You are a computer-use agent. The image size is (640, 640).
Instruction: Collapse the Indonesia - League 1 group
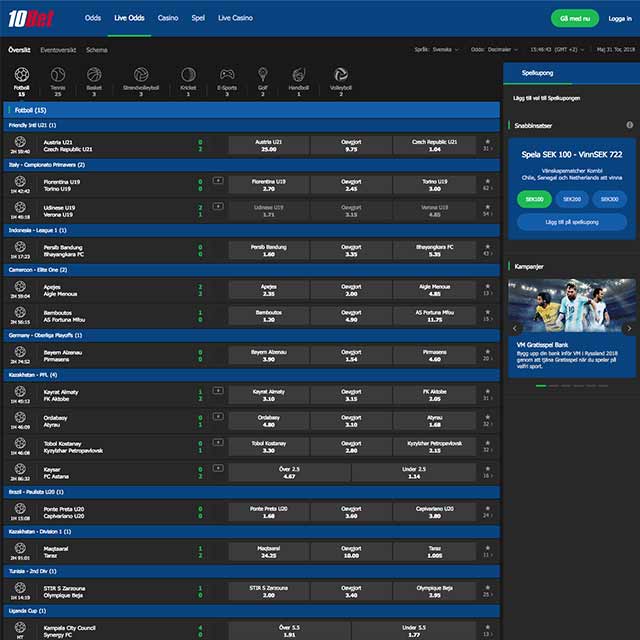point(251,230)
